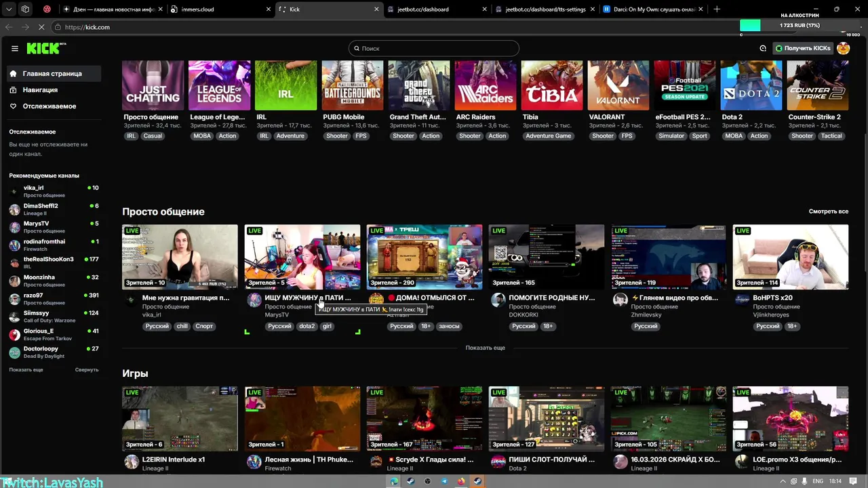
Task: Open the Лесная жизнь Firewatch stream title
Action: click(x=309, y=460)
